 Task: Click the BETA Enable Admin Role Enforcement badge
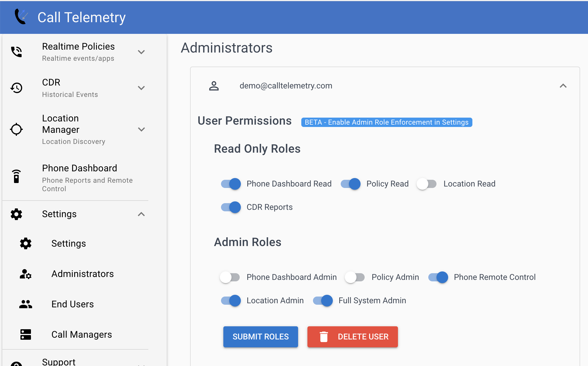[x=386, y=122]
